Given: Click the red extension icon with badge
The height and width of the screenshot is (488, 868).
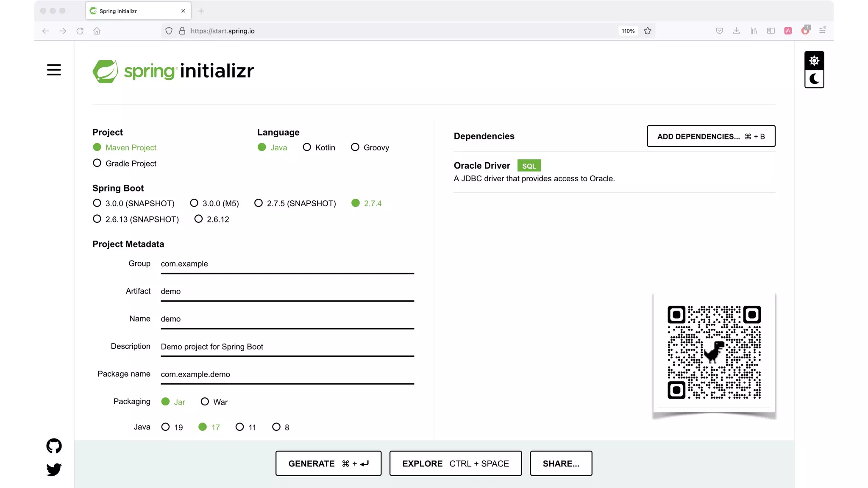Looking at the screenshot, I should pos(805,30).
